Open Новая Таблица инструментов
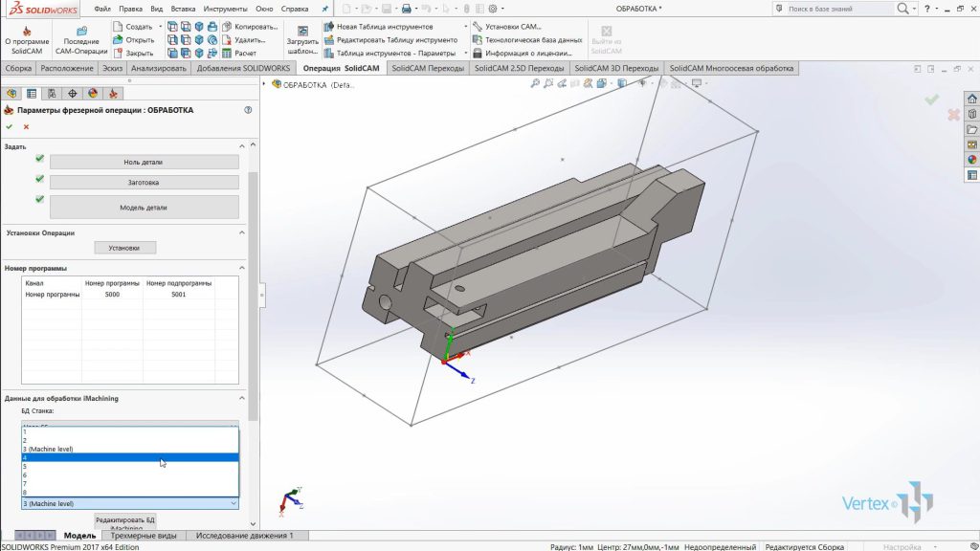The height and width of the screenshot is (551, 980). [378, 27]
